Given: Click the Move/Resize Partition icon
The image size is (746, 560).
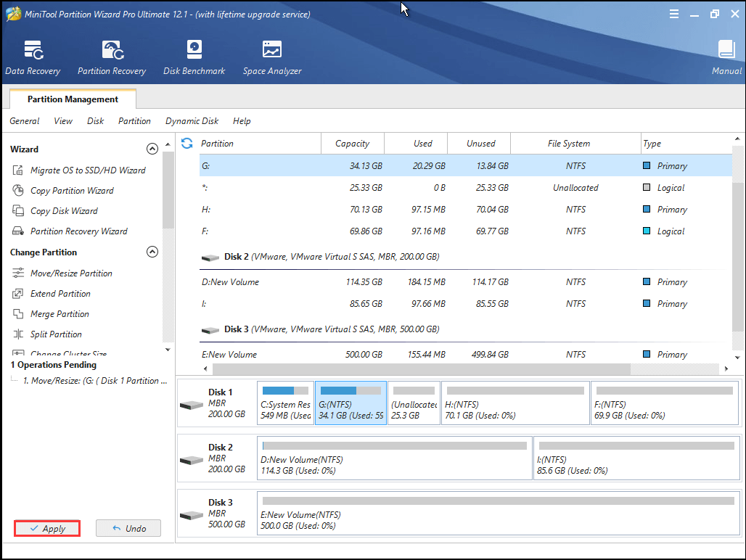Looking at the screenshot, I should coord(18,273).
